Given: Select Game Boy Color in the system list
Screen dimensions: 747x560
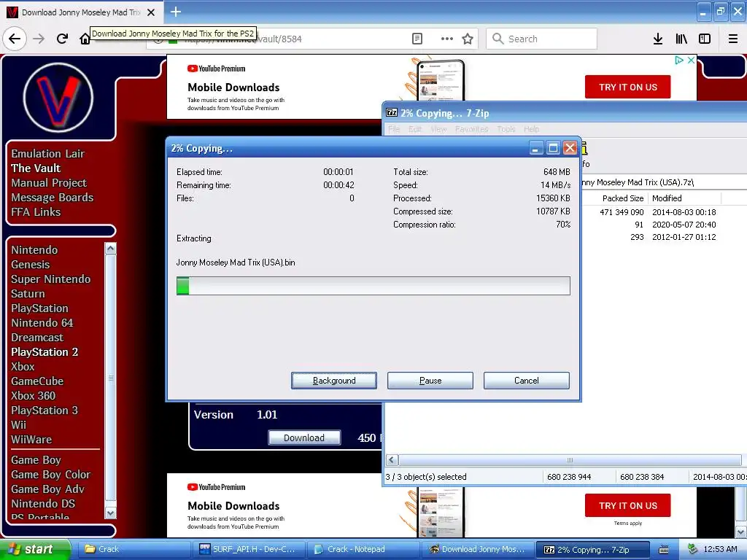Looking at the screenshot, I should point(50,475).
